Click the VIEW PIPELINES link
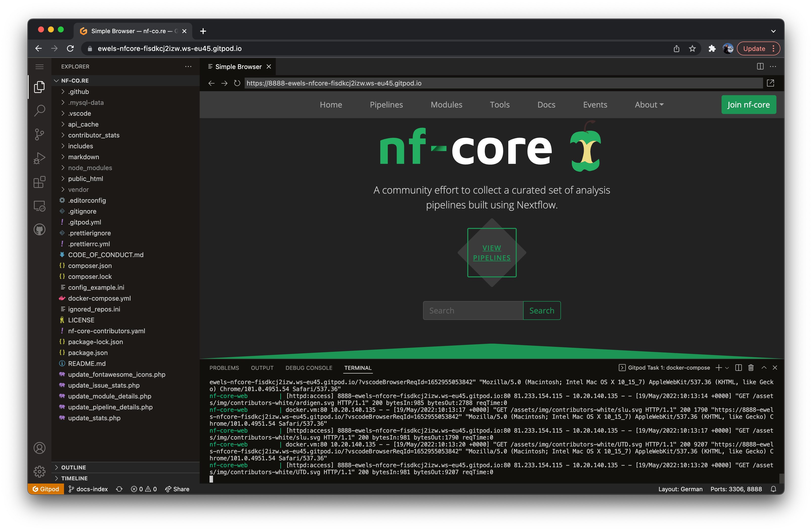Image resolution: width=812 pixels, height=531 pixels. 492,253
